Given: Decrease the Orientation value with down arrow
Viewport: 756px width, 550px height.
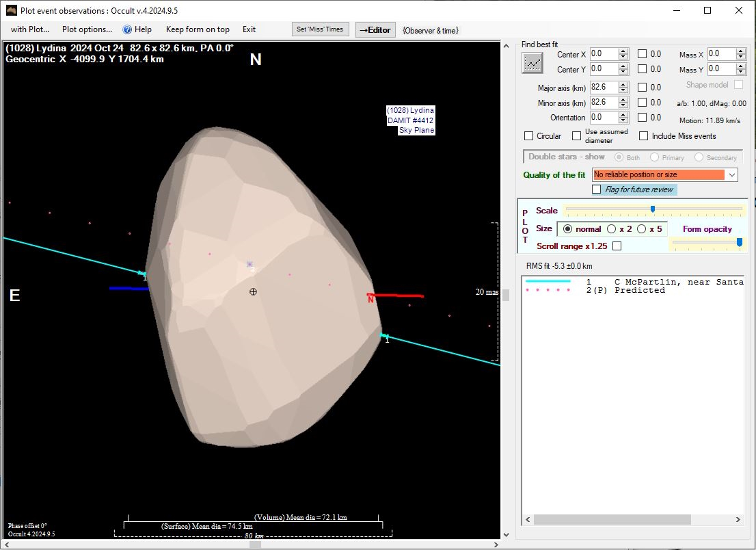Looking at the screenshot, I should [623, 120].
